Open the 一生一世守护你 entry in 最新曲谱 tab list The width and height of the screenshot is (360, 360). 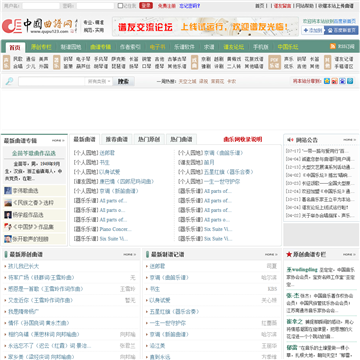(x=222, y=182)
